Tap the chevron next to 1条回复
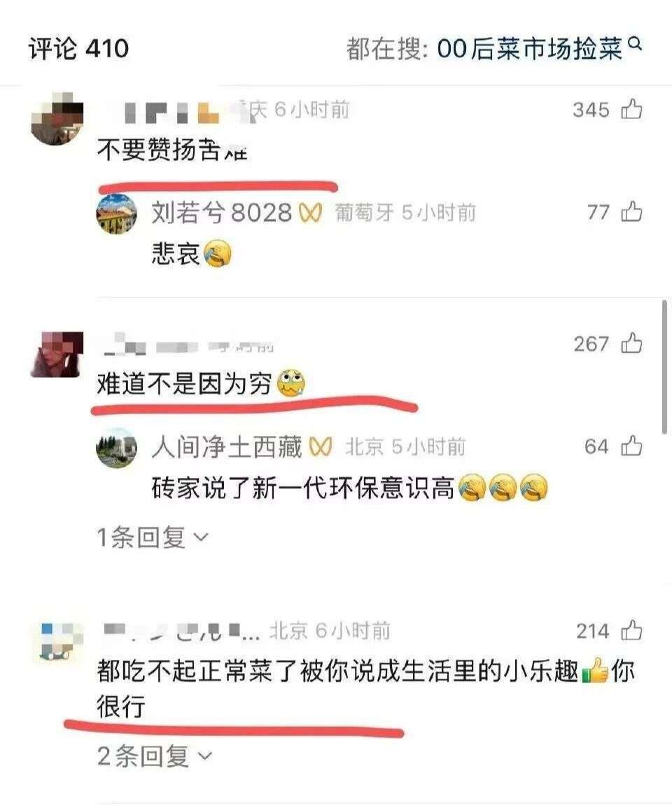 [201, 538]
